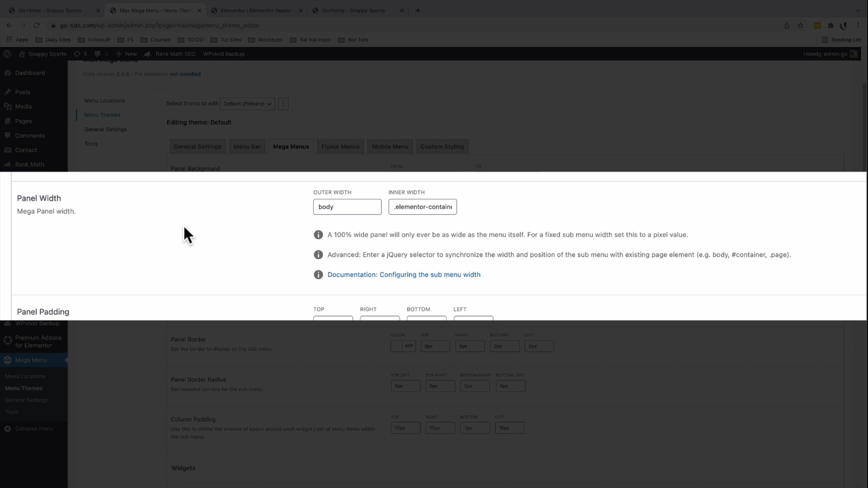Click the Inner Width selector field
Viewport: 868px width, 488px height.
coord(423,207)
